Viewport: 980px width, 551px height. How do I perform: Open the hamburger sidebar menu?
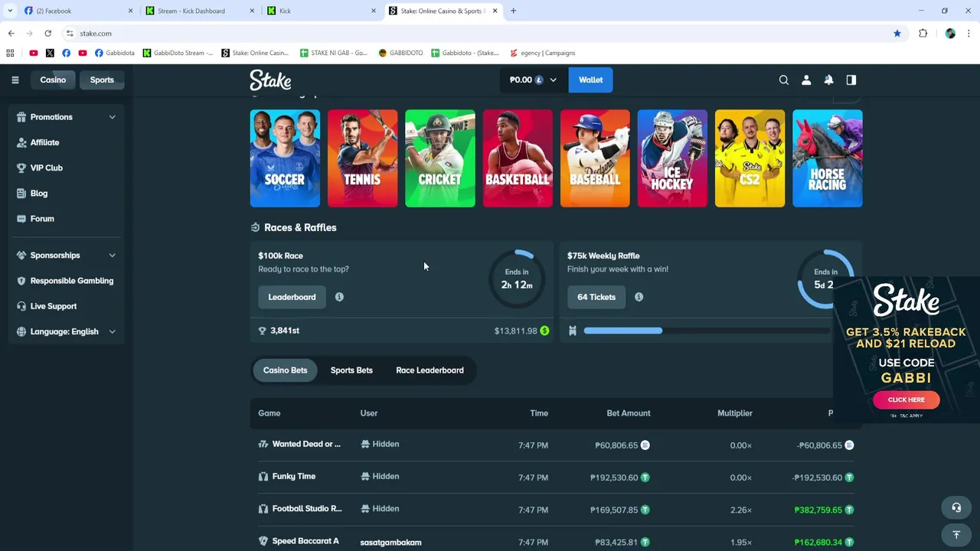click(x=15, y=80)
